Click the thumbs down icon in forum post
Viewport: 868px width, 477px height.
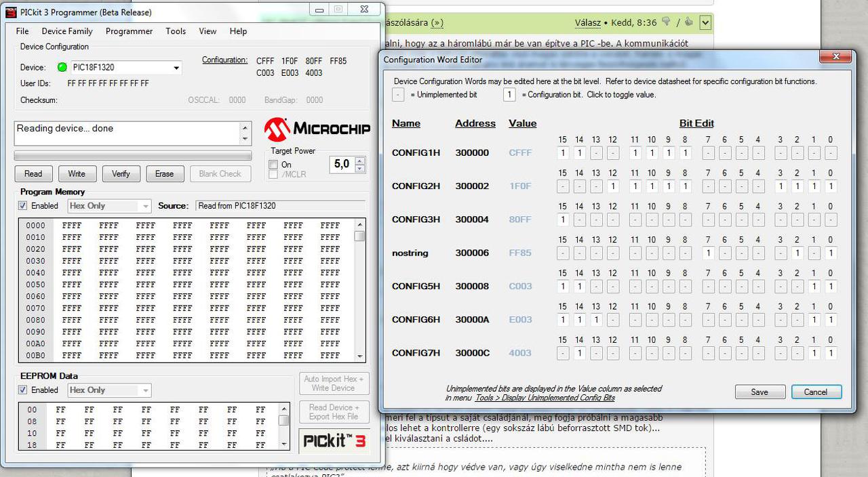[666, 22]
